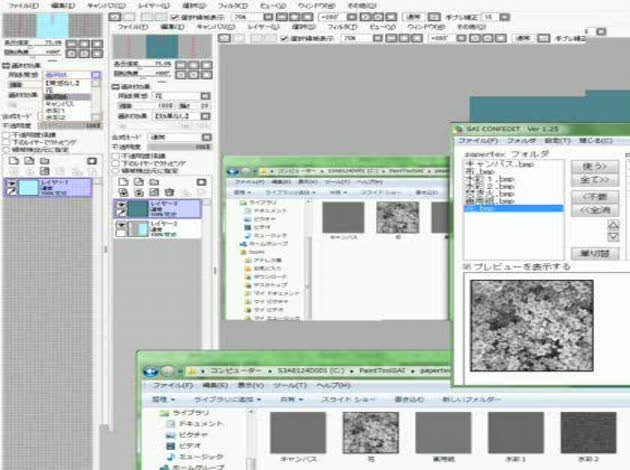Click redo icon on topmost SAI toolbar
The width and height of the screenshot is (630, 470).
point(129,17)
